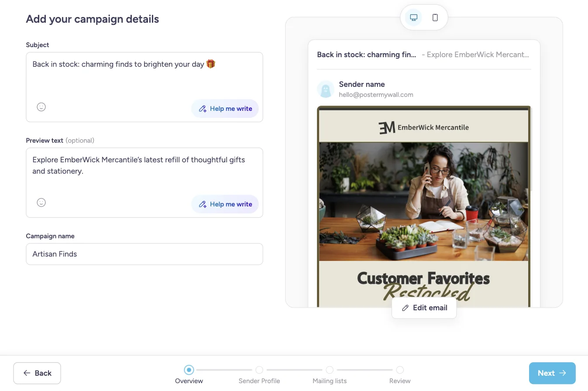Focus the Preview text area

144,183
